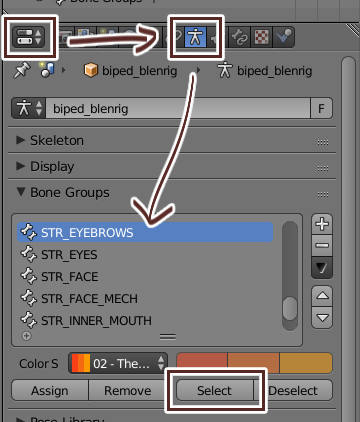Viewport: 360px width, 422px height.
Task: Remove the bone group with minus icon
Action: pos(322,246)
